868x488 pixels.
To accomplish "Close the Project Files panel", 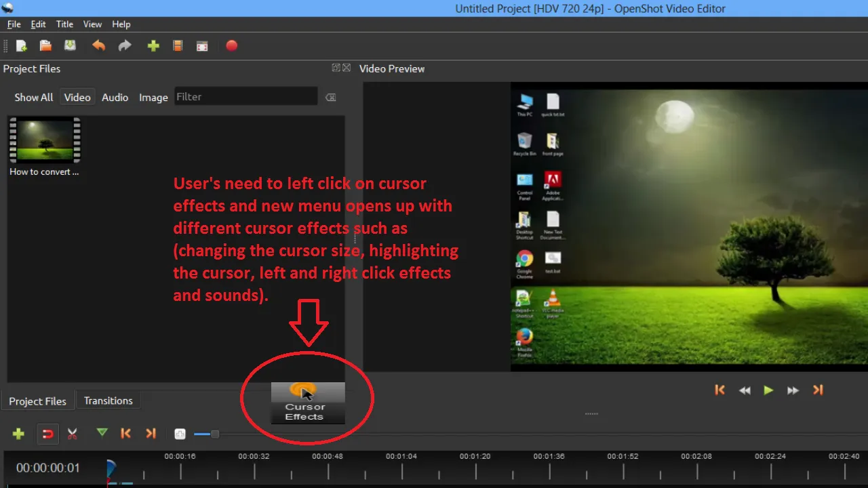I will pyautogui.click(x=347, y=68).
